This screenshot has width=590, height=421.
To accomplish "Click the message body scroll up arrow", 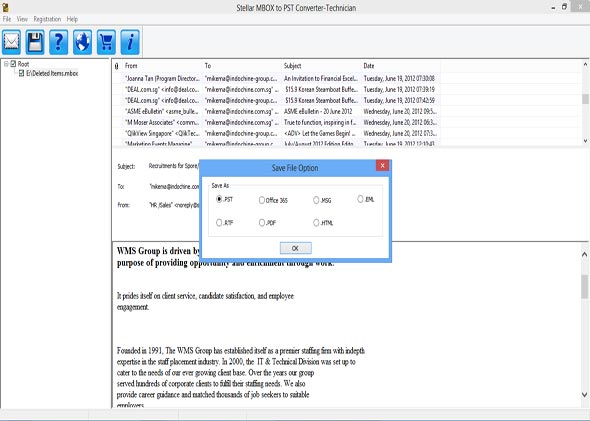I will coord(584,254).
